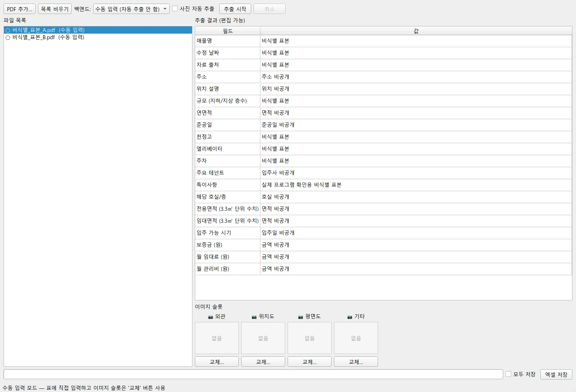Image resolution: width=576 pixels, height=392 pixels.
Task: Click the 값 column header
Action: click(416, 31)
